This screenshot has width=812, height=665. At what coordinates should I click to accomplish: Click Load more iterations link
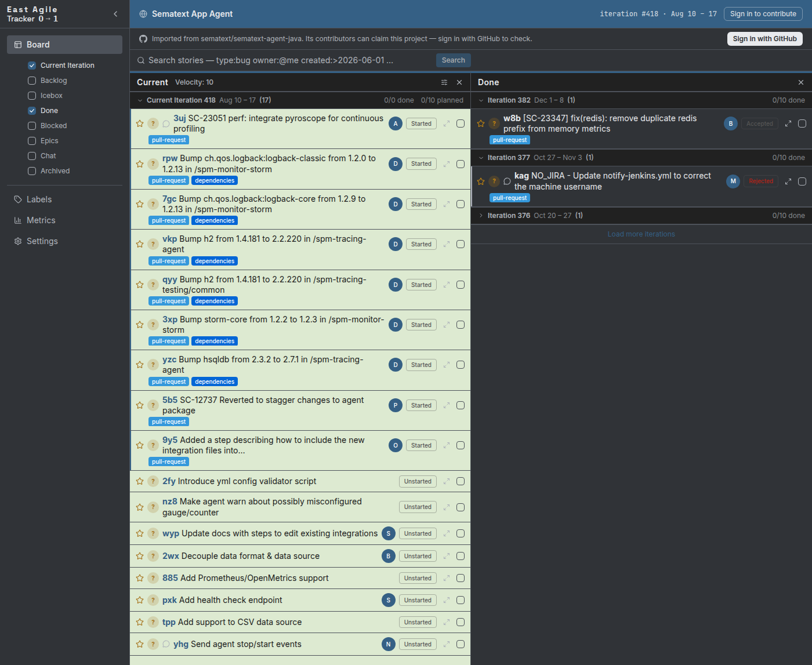[641, 234]
